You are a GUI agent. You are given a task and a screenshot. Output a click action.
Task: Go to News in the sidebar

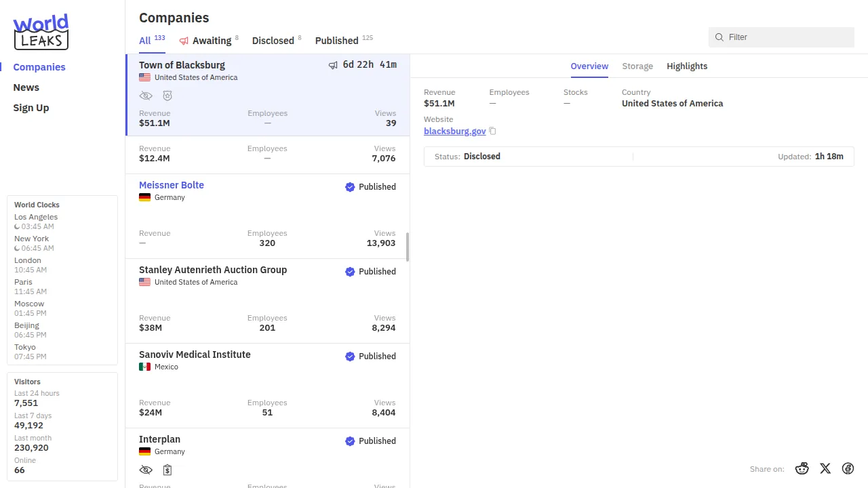coord(26,87)
